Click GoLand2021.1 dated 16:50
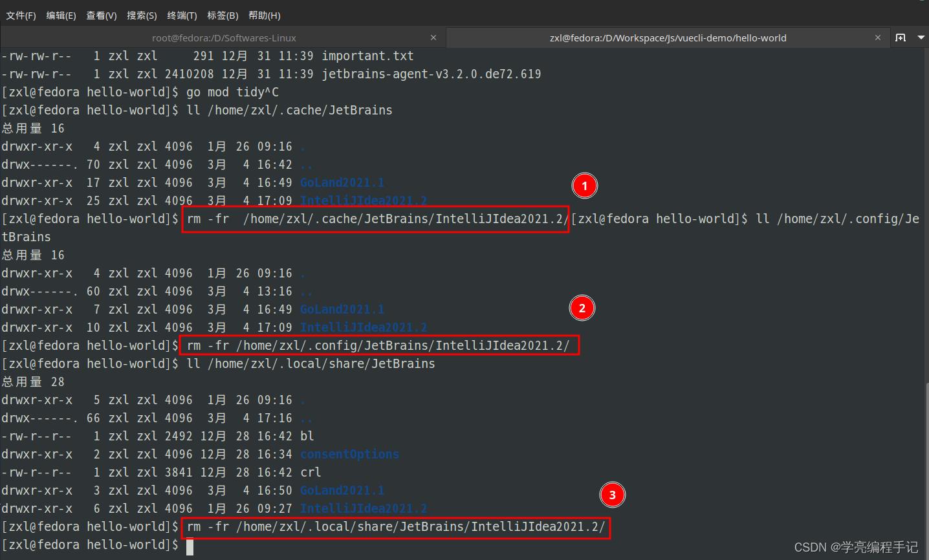 (342, 491)
